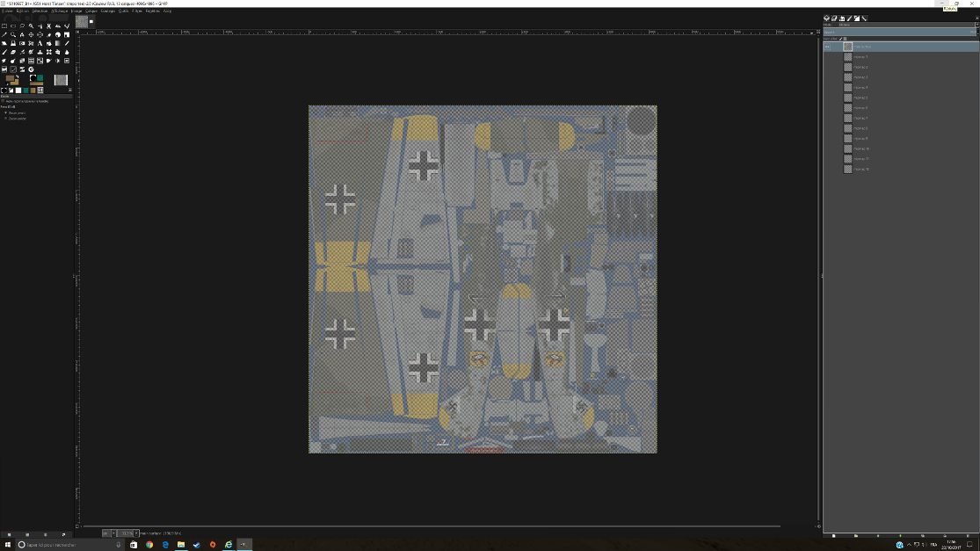Choose the Zoom avant radio option
The width and height of the screenshot is (980, 551).
[5, 112]
